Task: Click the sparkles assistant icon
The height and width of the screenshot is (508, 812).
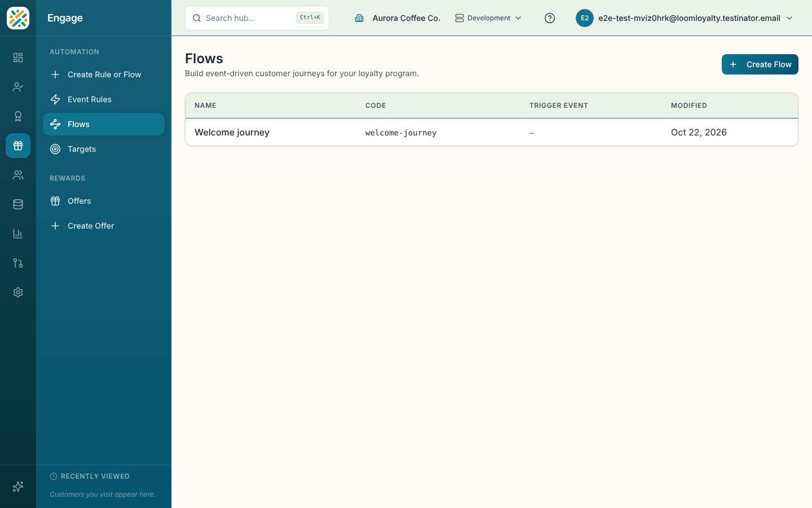Action: click(x=18, y=487)
